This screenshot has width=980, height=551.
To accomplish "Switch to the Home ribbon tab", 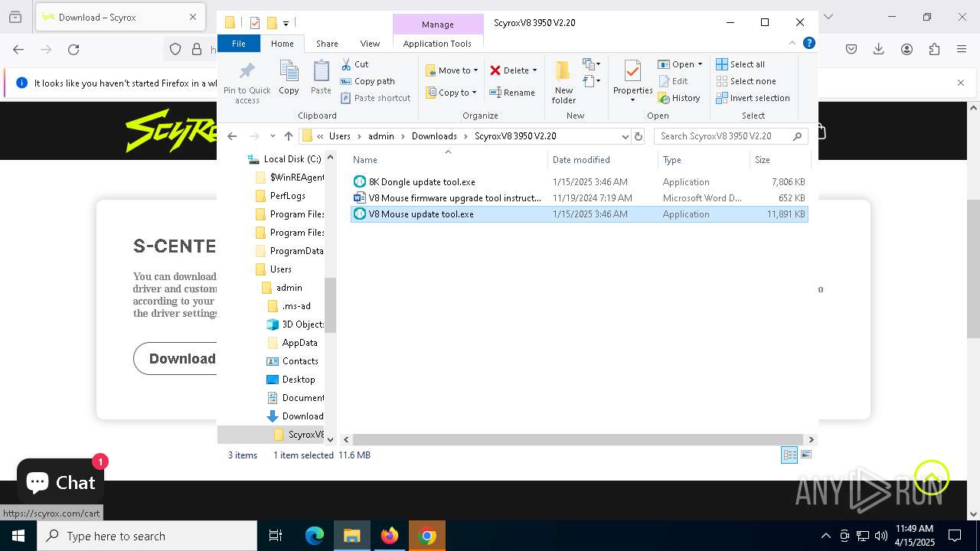I will [282, 44].
